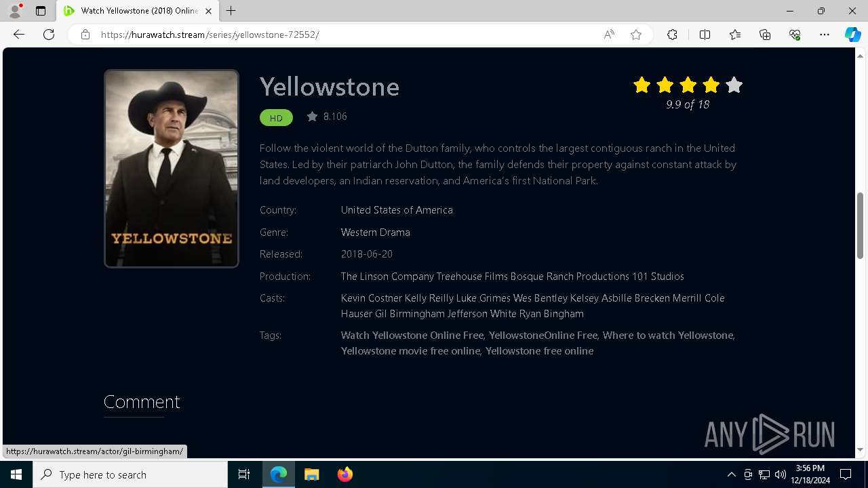Show hidden system tray icons
The height and width of the screenshot is (488, 868).
731,474
